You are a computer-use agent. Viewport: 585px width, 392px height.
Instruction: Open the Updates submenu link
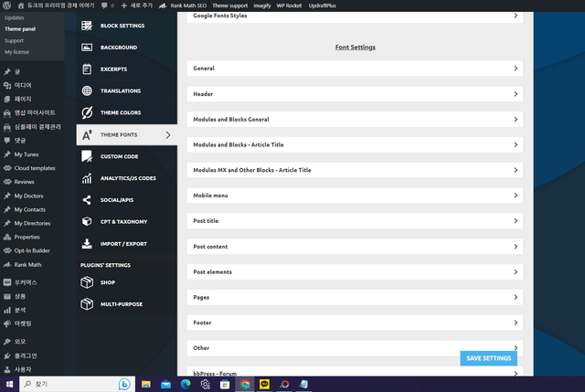coord(15,17)
